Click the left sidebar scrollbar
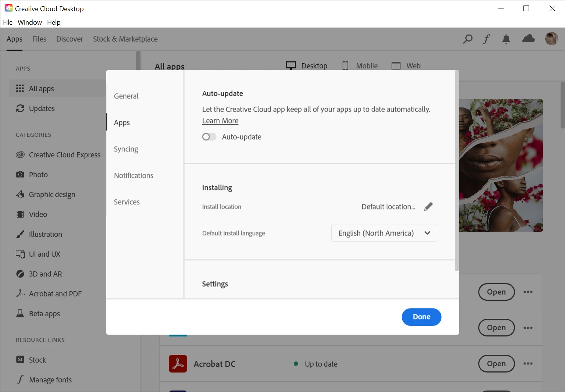The height and width of the screenshot is (392, 565). coord(138,61)
